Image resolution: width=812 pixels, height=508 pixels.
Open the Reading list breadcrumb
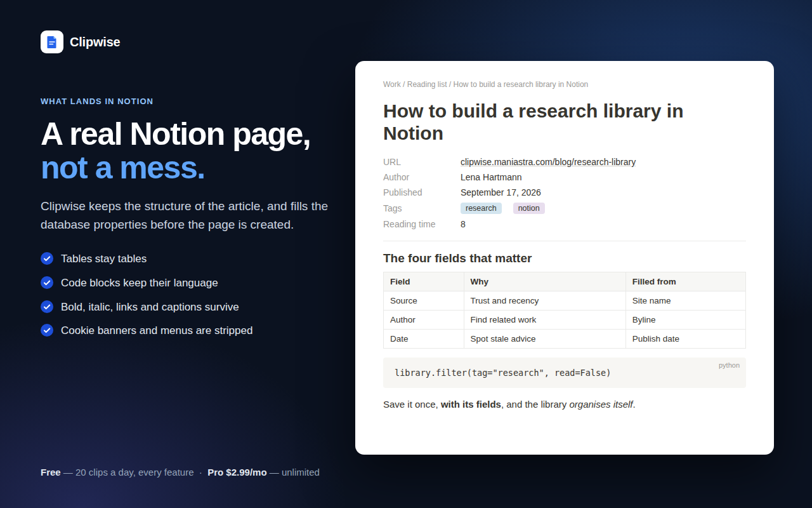click(427, 84)
